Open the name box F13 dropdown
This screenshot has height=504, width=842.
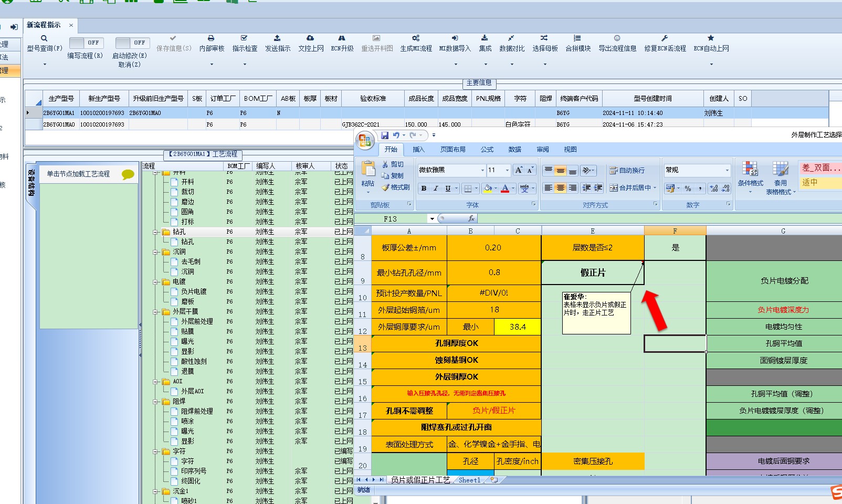(432, 219)
